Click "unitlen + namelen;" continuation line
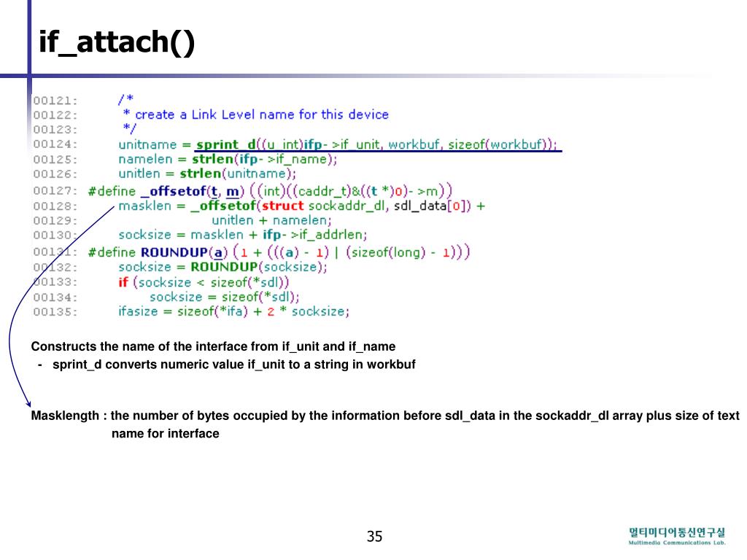The height and width of the screenshot is (560, 747). pos(271,220)
